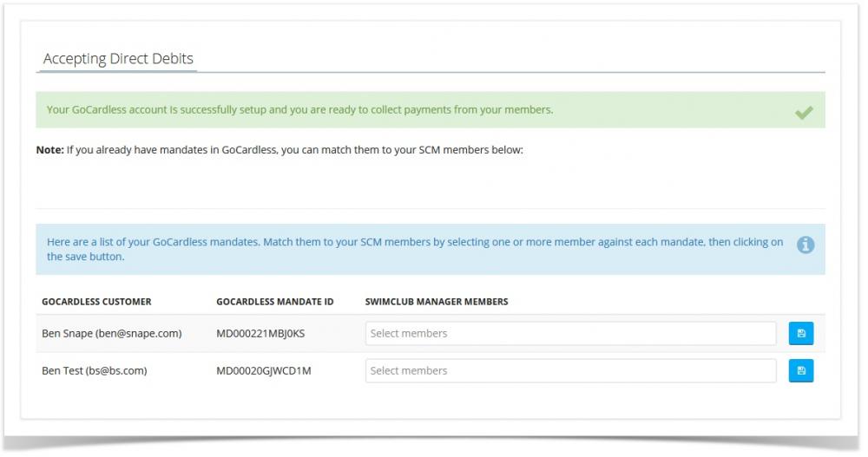The height and width of the screenshot is (457, 868).
Task: Save the Ben Snape mandate match
Action: point(800,333)
